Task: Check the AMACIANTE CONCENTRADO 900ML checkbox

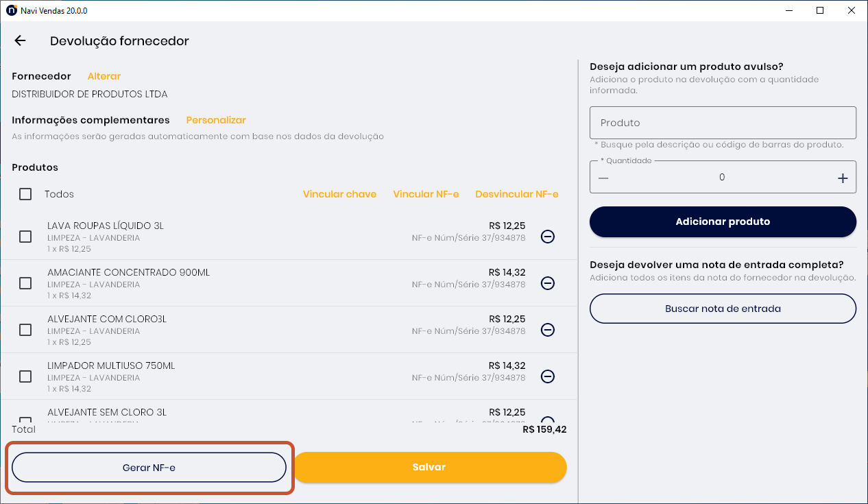Action: click(x=25, y=283)
